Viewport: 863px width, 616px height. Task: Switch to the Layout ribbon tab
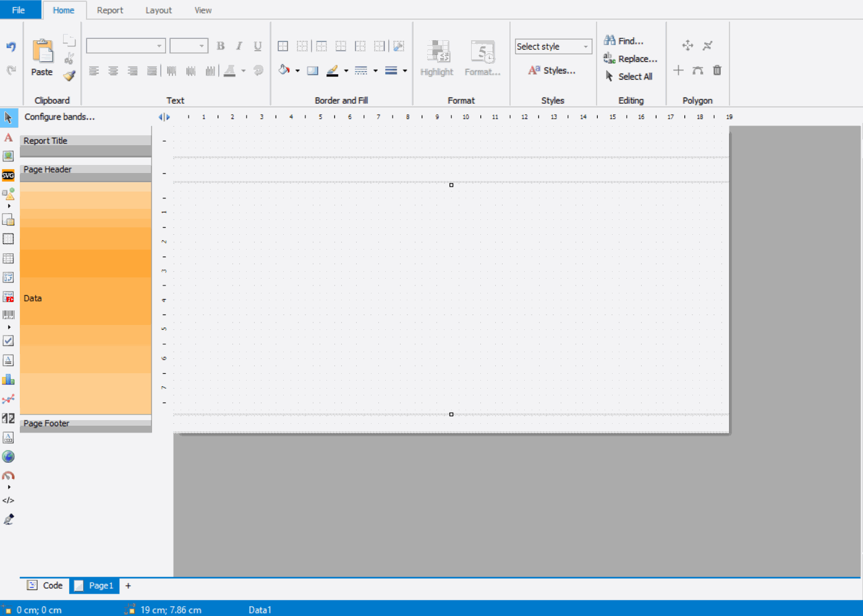[x=159, y=11]
